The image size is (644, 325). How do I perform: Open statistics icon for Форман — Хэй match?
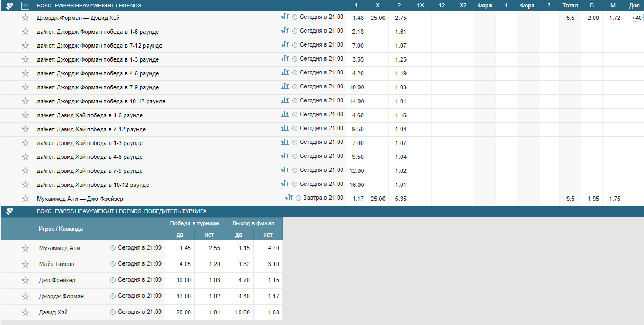pyautogui.click(x=285, y=17)
